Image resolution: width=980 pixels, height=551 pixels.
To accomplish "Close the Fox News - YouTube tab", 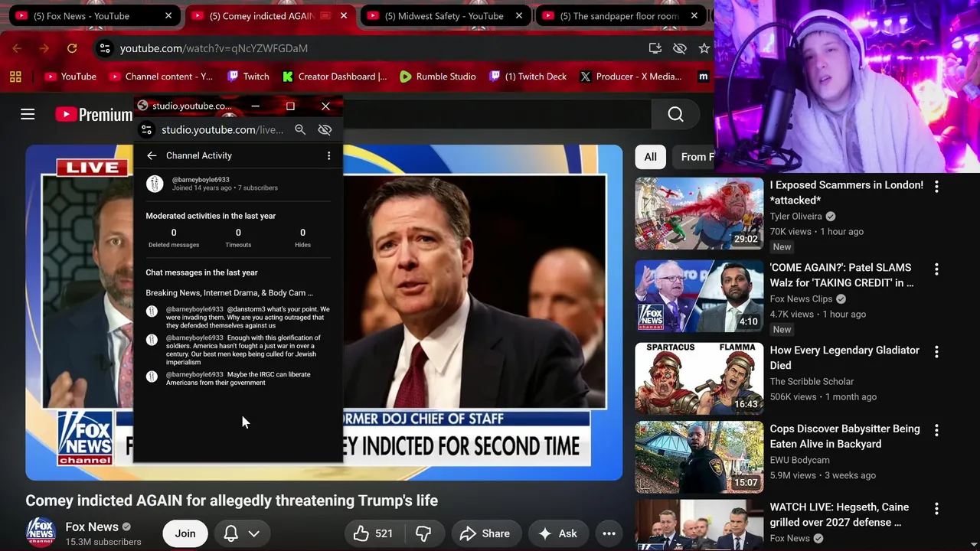I will [x=168, y=16].
